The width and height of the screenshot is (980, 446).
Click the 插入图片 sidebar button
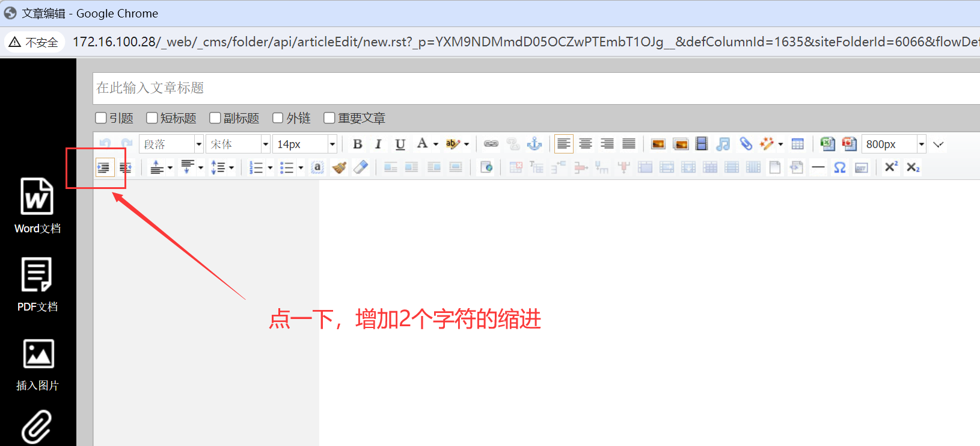pyautogui.click(x=37, y=364)
